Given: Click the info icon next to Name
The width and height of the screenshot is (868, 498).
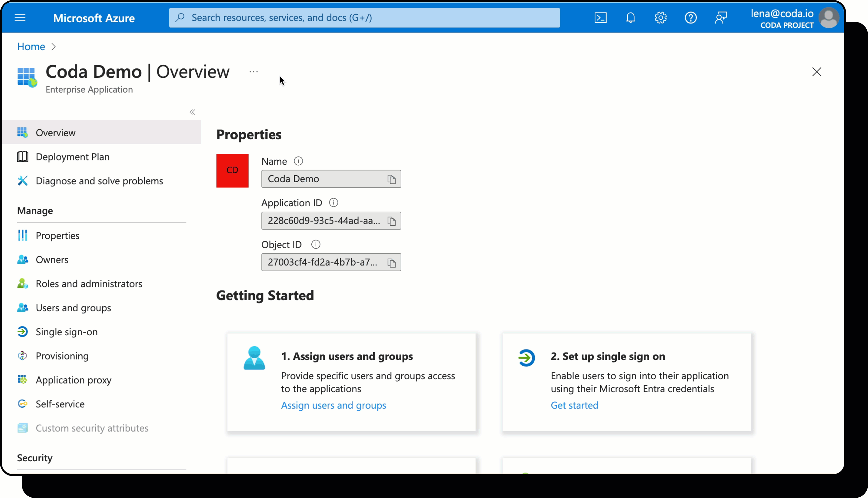Looking at the screenshot, I should (x=298, y=161).
